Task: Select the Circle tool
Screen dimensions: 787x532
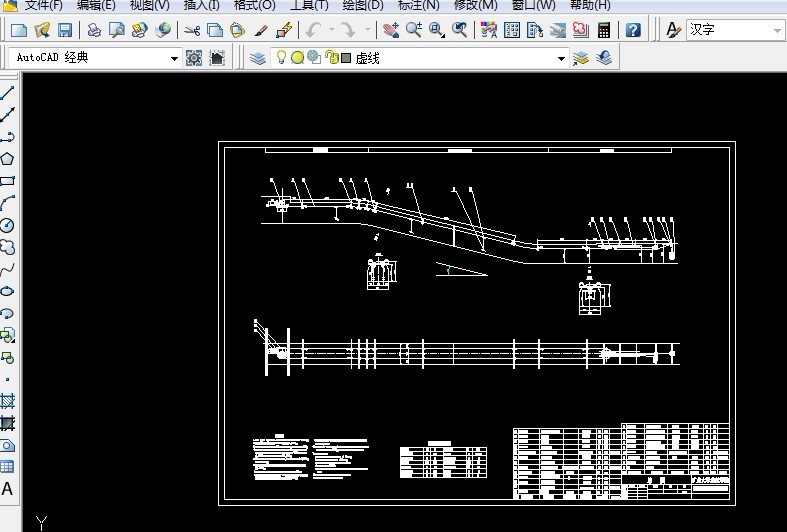Action: click(8, 225)
